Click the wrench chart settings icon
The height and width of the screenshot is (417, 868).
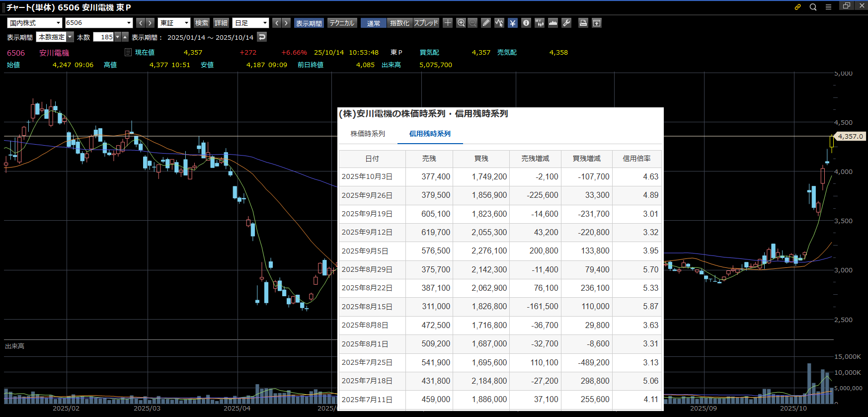pyautogui.click(x=566, y=23)
